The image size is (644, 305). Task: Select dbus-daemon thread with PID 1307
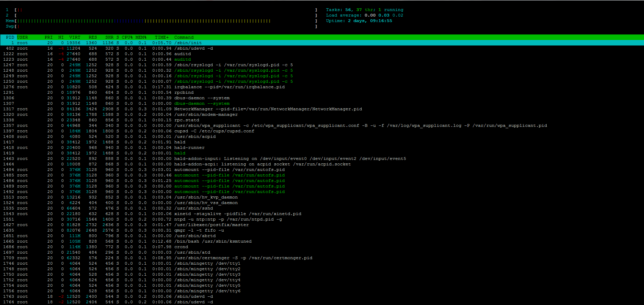322,103
